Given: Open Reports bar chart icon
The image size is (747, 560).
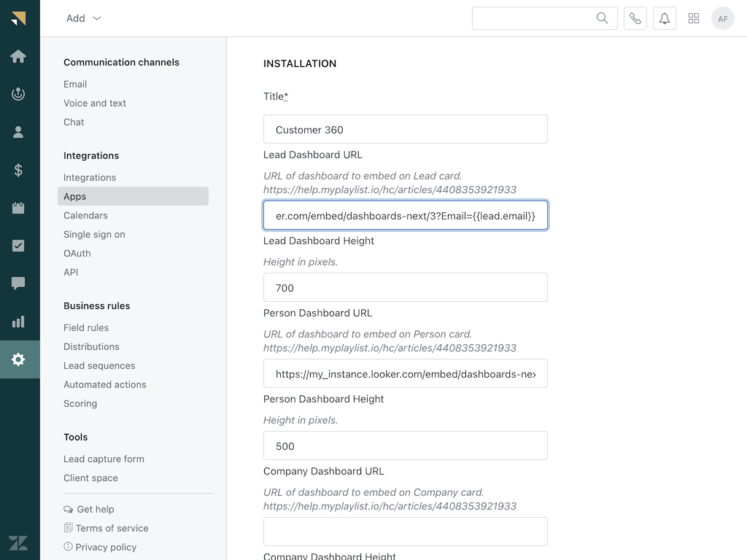Looking at the screenshot, I should pos(18,322).
